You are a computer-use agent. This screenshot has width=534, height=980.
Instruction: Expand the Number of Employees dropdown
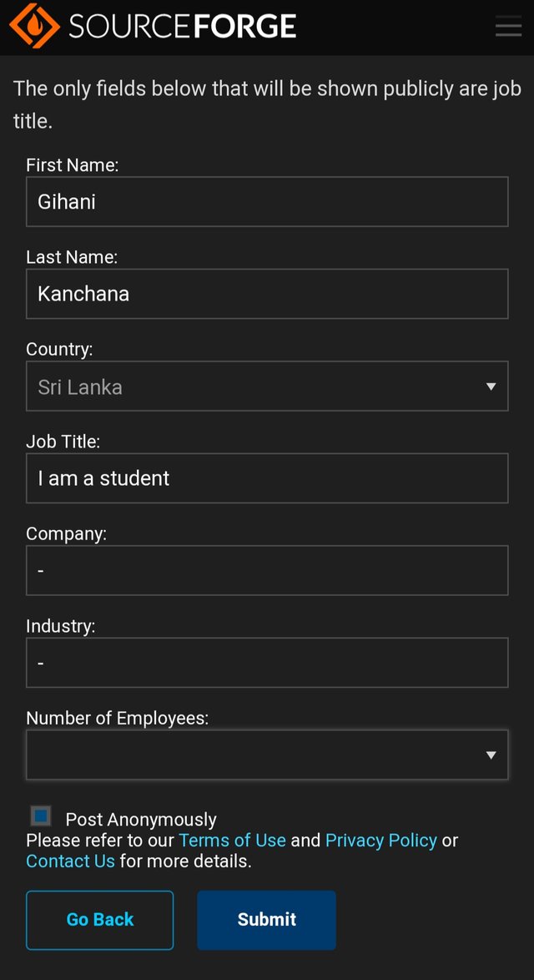(250, 755)
